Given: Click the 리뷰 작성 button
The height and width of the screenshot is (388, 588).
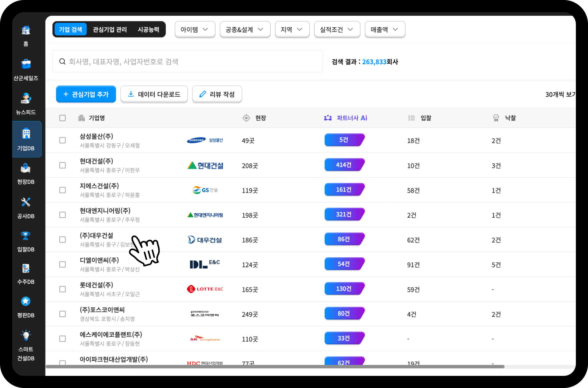Looking at the screenshot, I should [217, 94].
